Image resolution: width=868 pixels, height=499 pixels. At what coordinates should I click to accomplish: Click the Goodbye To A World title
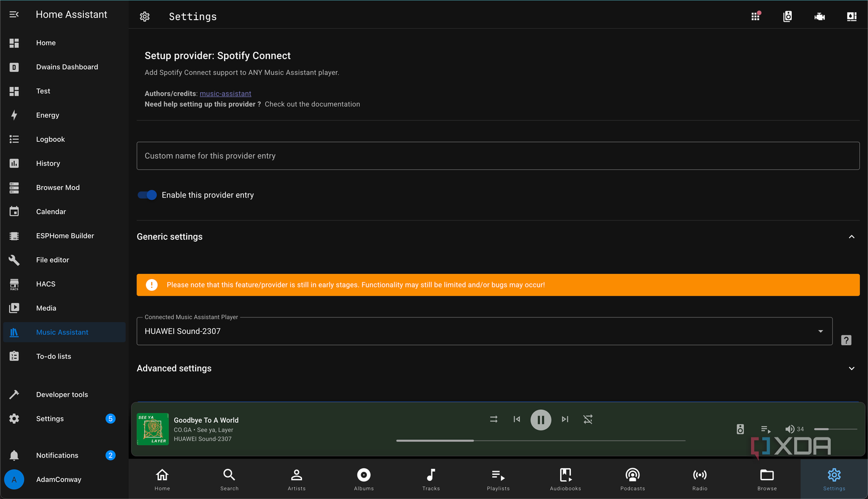tap(206, 420)
